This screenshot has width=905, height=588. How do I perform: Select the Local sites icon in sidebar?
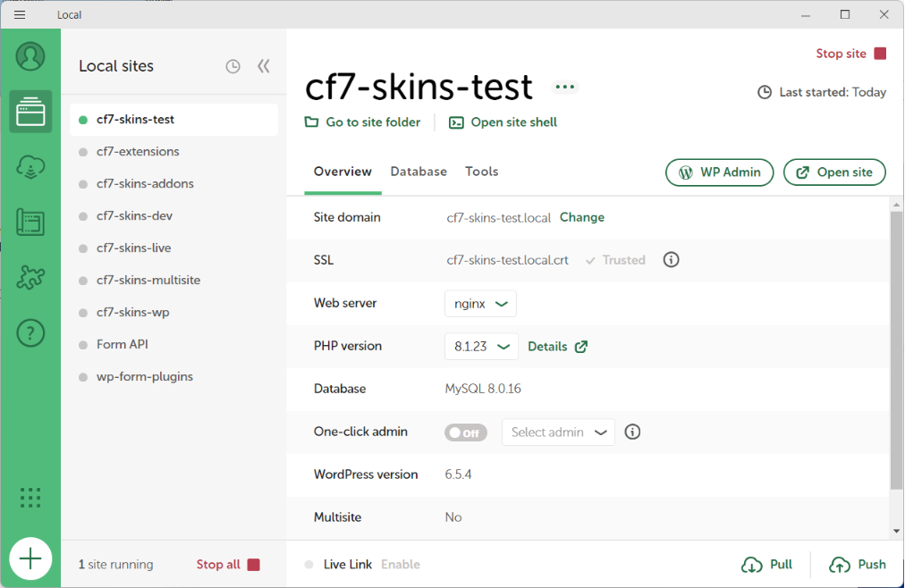coord(30,112)
